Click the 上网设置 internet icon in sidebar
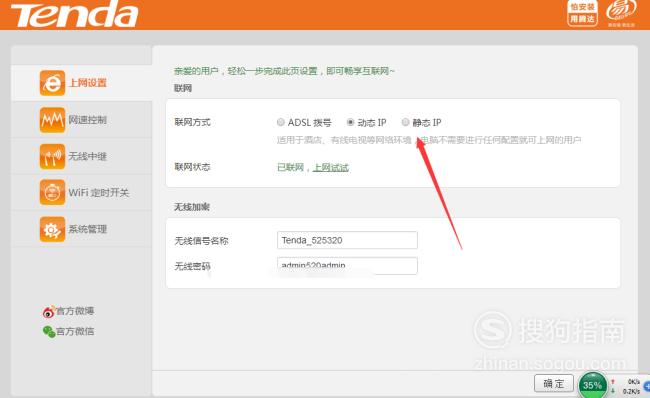650x398 pixels. point(52,83)
